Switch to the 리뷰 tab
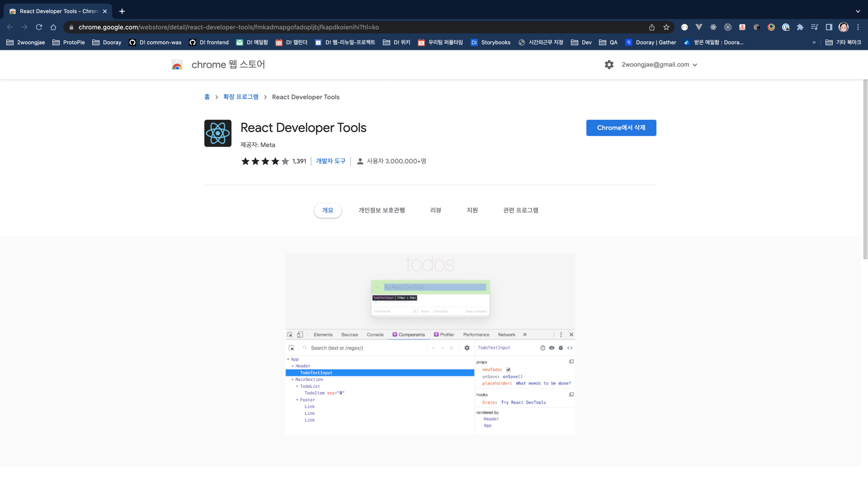Screen dimensions: 868x488 pos(436,210)
